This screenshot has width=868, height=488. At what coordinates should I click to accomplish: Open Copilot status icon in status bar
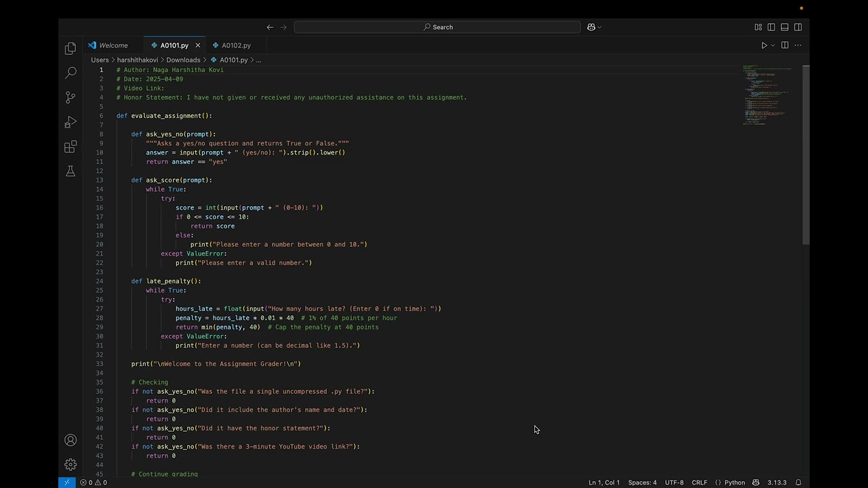click(756, 483)
